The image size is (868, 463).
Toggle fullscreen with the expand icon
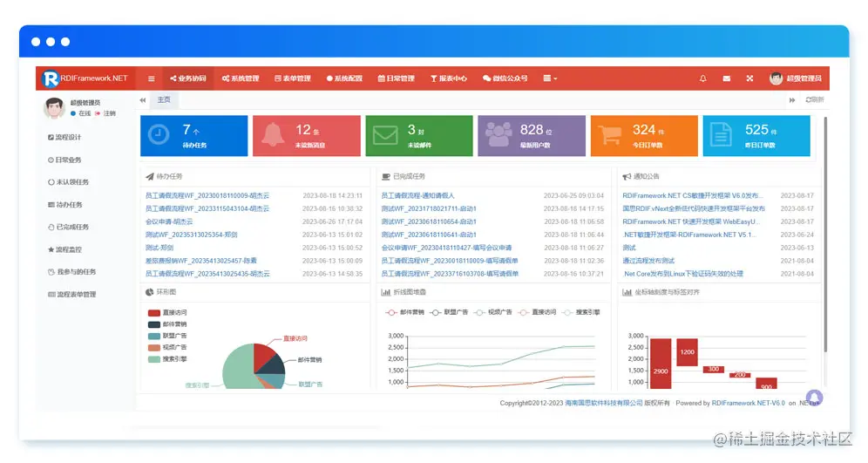coord(749,78)
